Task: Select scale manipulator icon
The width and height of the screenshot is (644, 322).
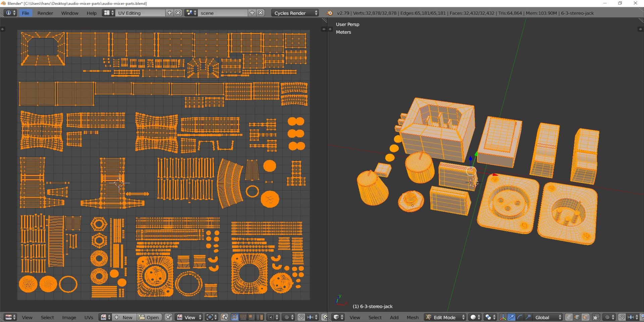Action: tap(528, 317)
